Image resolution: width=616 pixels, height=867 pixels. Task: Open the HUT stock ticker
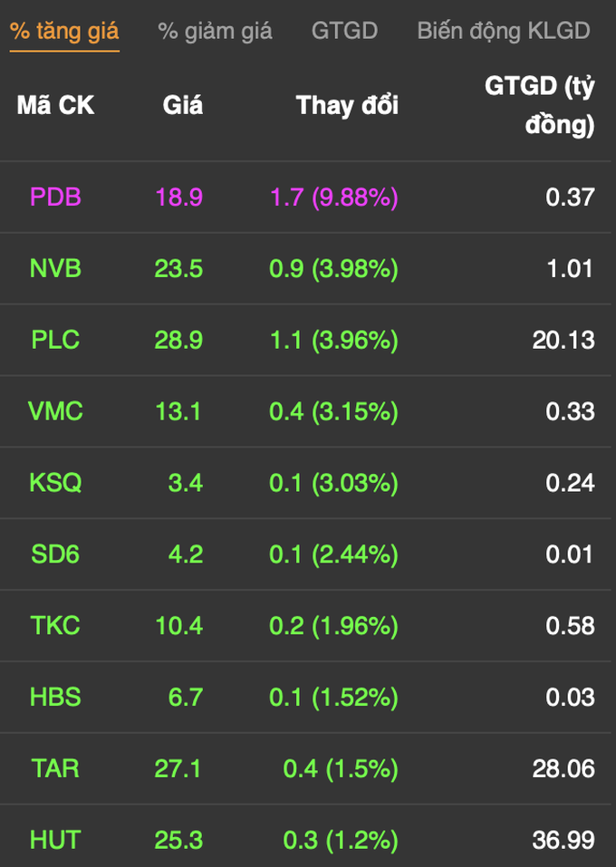point(55,839)
